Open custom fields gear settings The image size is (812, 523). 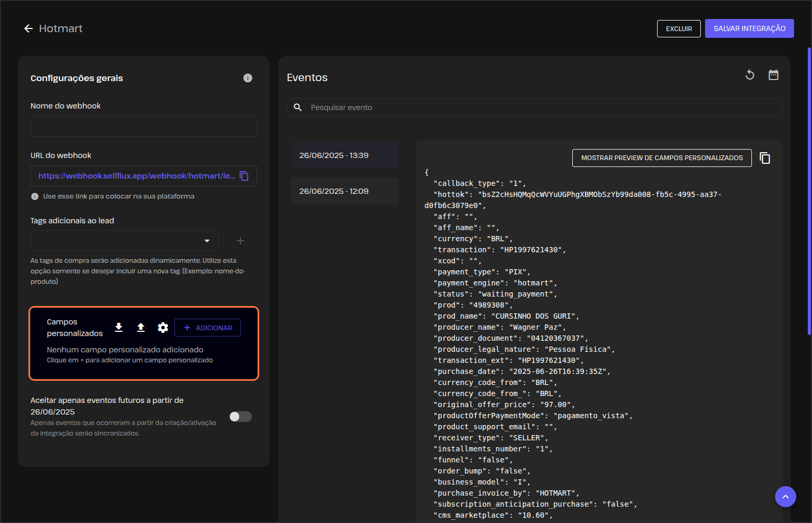click(163, 328)
